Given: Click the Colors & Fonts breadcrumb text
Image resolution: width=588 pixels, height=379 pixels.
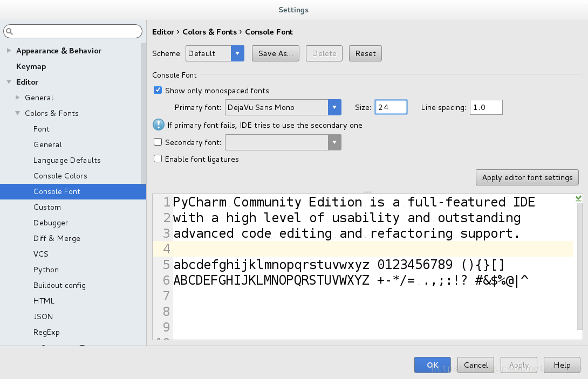Looking at the screenshot, I should [x=210, y=32].
